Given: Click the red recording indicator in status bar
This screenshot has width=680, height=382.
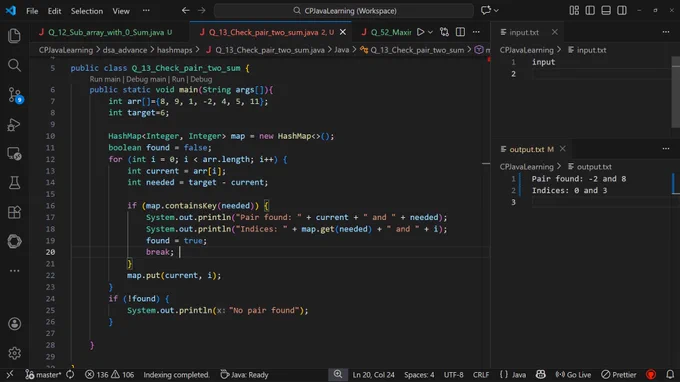Looking at the screenshot, I should pos(651,375).
